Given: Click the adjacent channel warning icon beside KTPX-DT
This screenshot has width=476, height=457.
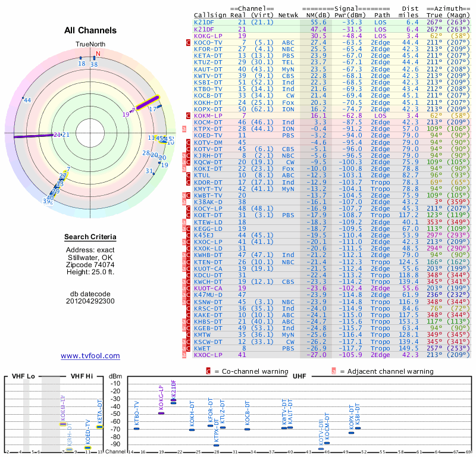Looking at the screenshot, I should tap(184, 129).
